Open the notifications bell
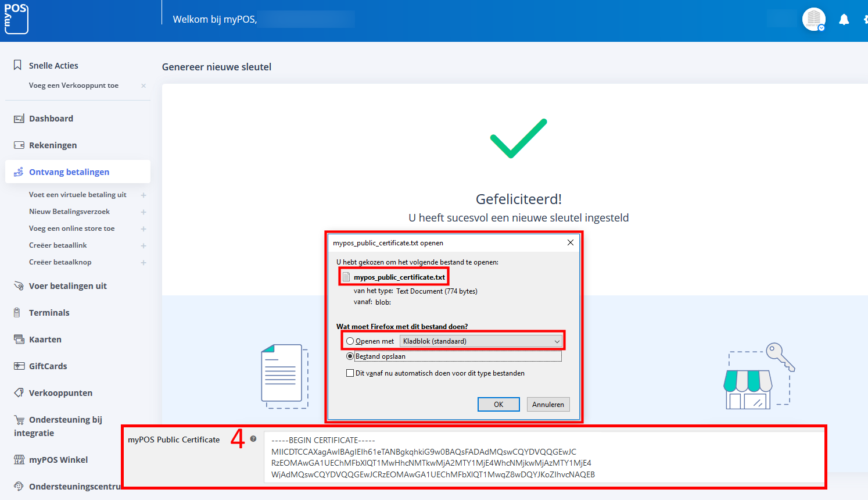 tap(844, 20)
